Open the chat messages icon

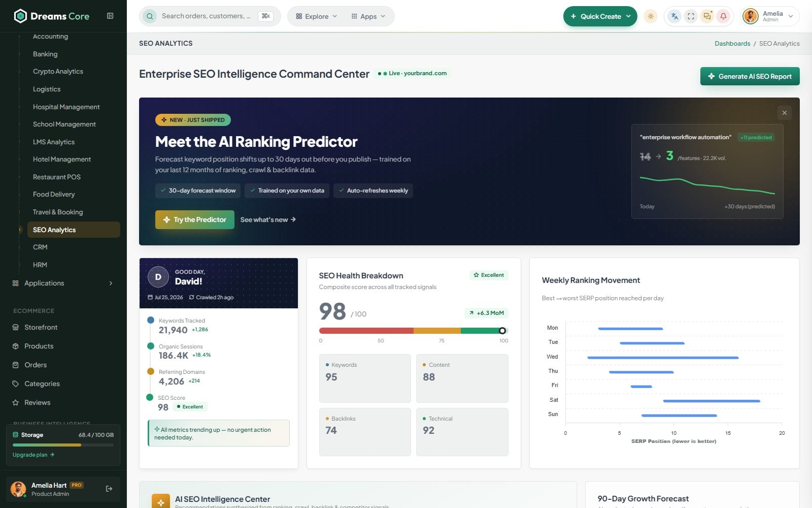coord(707,16)
